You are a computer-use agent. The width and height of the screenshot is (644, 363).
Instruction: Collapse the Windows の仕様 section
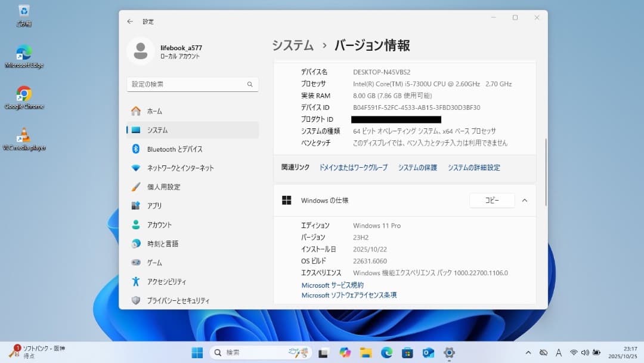pos(524,201)
